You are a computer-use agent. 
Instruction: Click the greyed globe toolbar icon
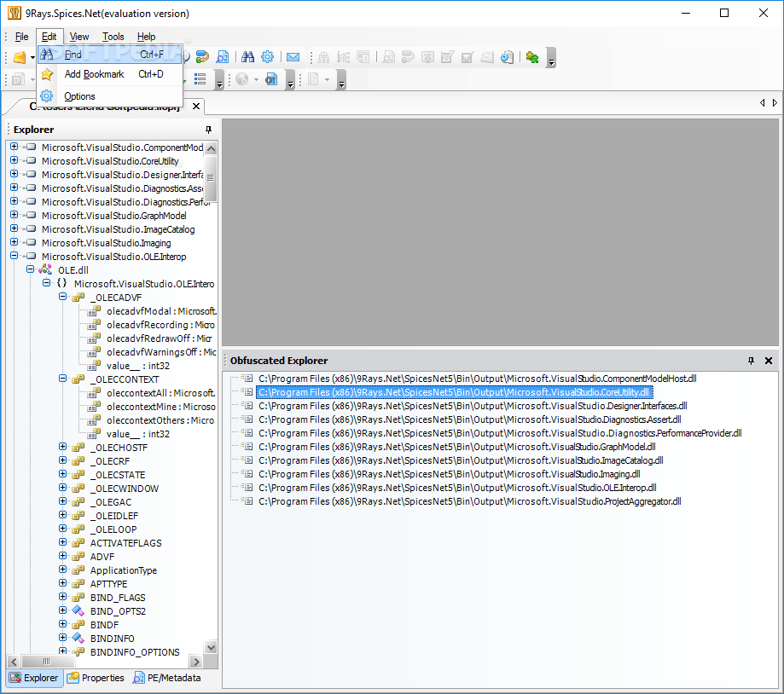click(242, 79)
